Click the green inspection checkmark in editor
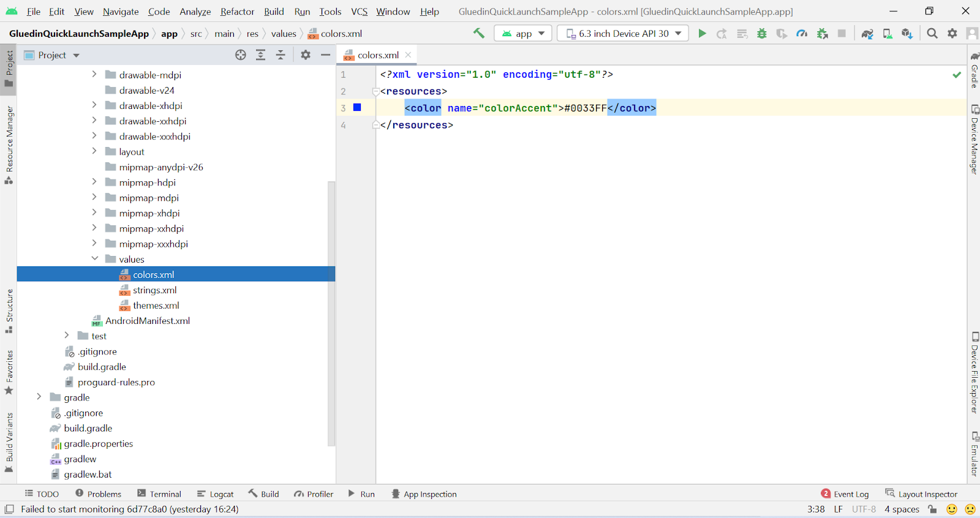This screenshot has height=518, width=980. (x=957, y=75)
